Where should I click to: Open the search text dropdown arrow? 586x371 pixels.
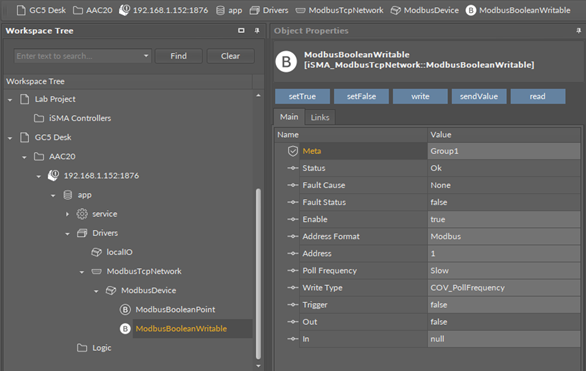click(x=146, y=56)
